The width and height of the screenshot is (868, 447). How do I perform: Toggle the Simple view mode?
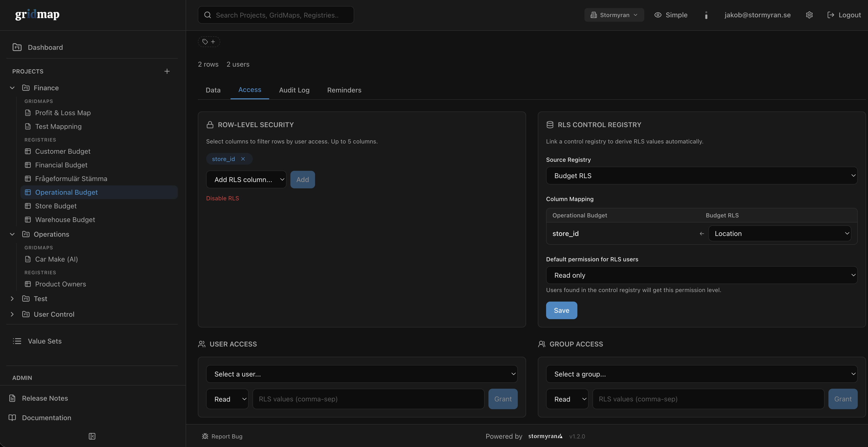(x=671, y=15)
